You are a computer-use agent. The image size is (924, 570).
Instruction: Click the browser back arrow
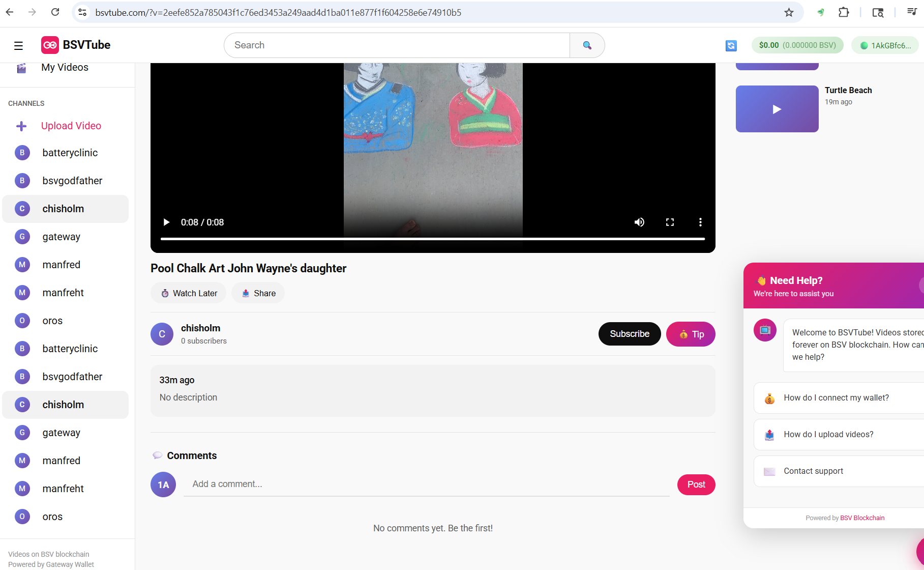[x=10, y=12]
